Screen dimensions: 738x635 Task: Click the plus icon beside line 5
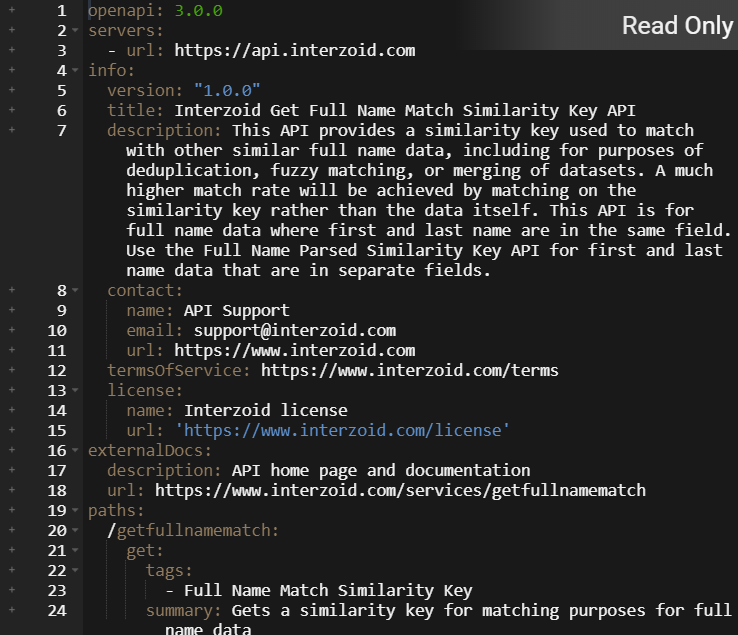point(12,89)
